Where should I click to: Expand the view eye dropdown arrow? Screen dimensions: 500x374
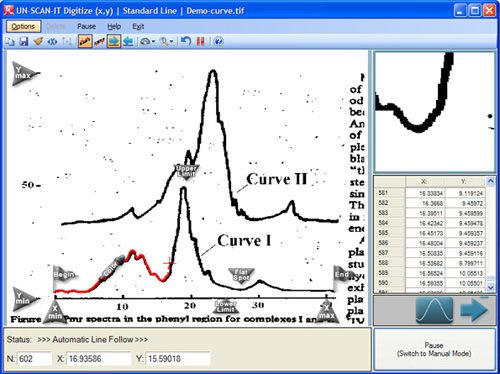click(153, 42)
